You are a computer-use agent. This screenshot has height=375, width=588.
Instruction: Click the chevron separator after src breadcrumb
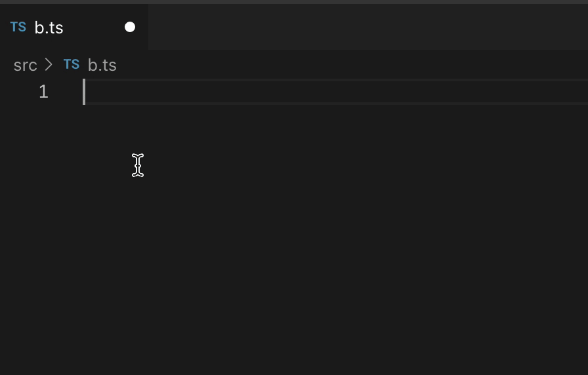49,65
